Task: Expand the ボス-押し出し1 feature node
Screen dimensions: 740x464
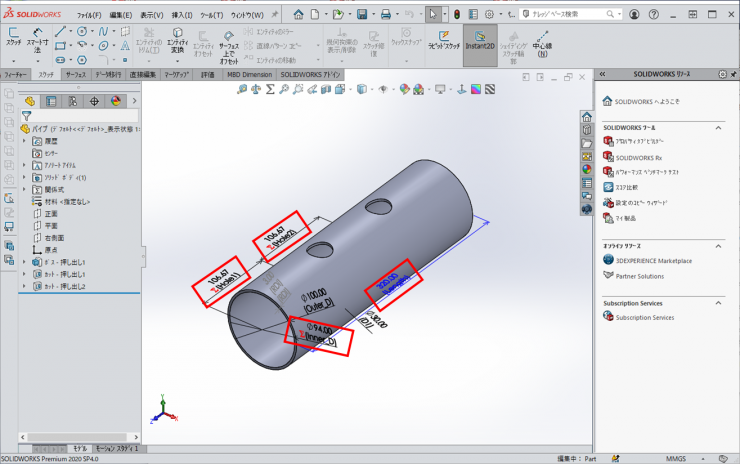Action: pyautogui.click(x=25, y=262)
